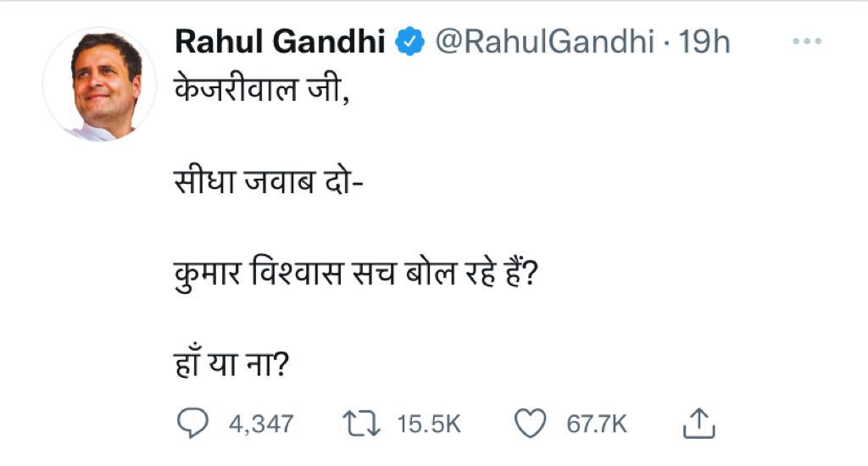Like the tweet with the heart icon
Viewport: 868px width, 466px height.
tap(531, 423)
